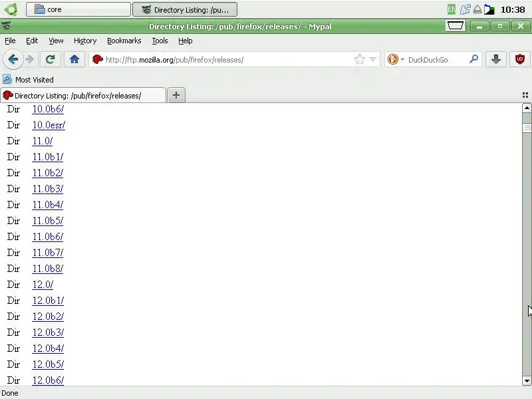Open the Downloads arrow button
Screen dimensions: 532x399
[495, 60]
